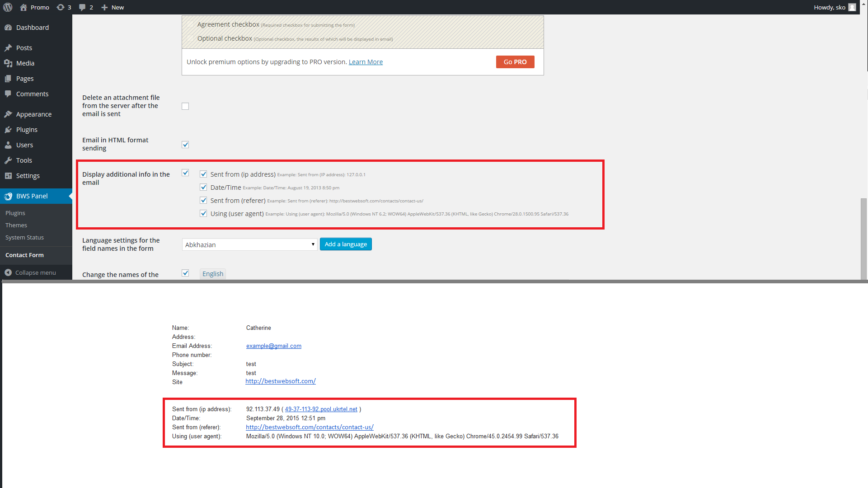Uncheck the Date/Time option
The image size is (868, 488).
tap(203, 187)
